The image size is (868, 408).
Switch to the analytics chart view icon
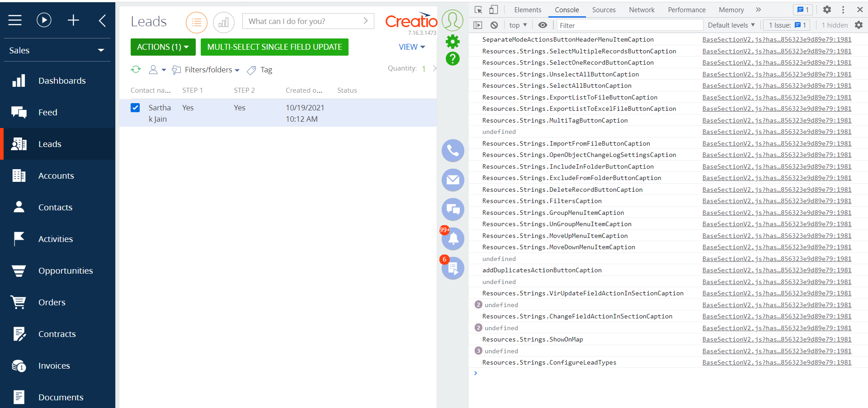pyautogui.click(x=223, y=22)
